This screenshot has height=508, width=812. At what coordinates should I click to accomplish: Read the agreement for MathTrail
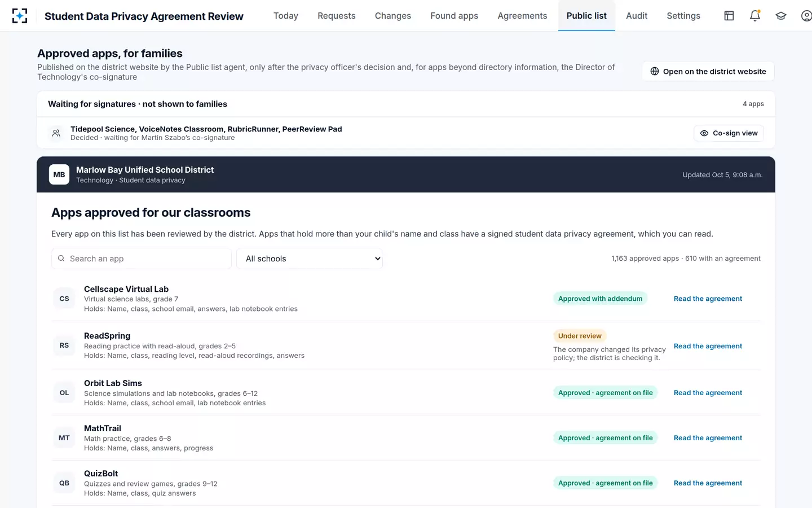pos(708,438)
